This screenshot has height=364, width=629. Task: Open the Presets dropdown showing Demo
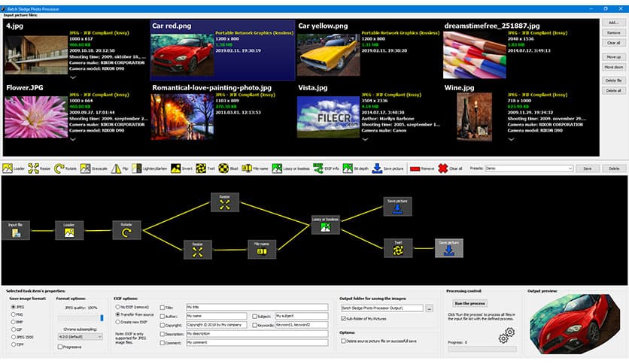(529, 168)
